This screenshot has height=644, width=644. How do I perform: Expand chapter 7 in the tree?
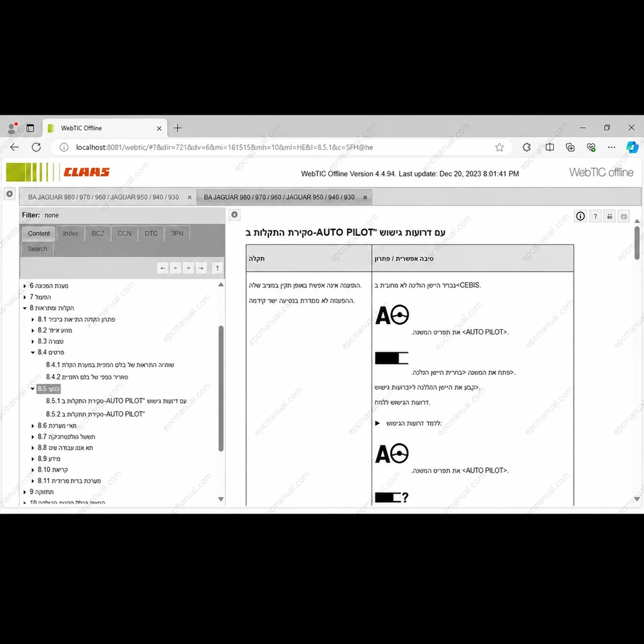click(24, 297)
